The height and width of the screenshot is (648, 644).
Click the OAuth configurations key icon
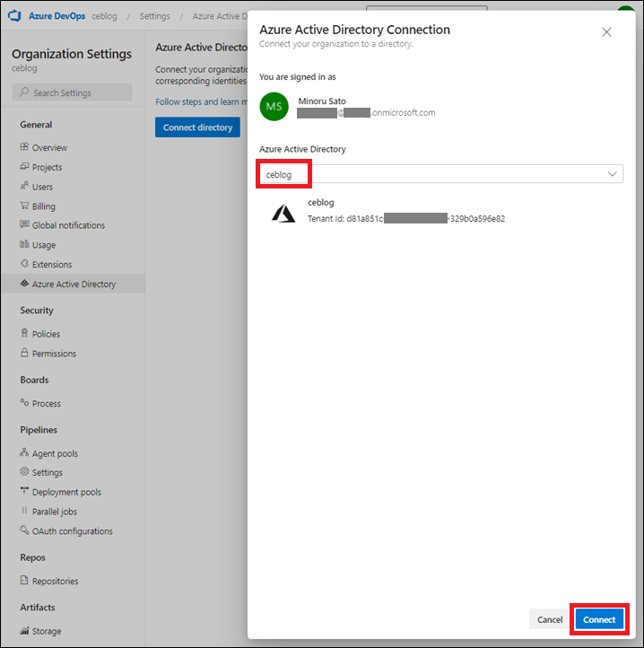click(x=24, y=530)
